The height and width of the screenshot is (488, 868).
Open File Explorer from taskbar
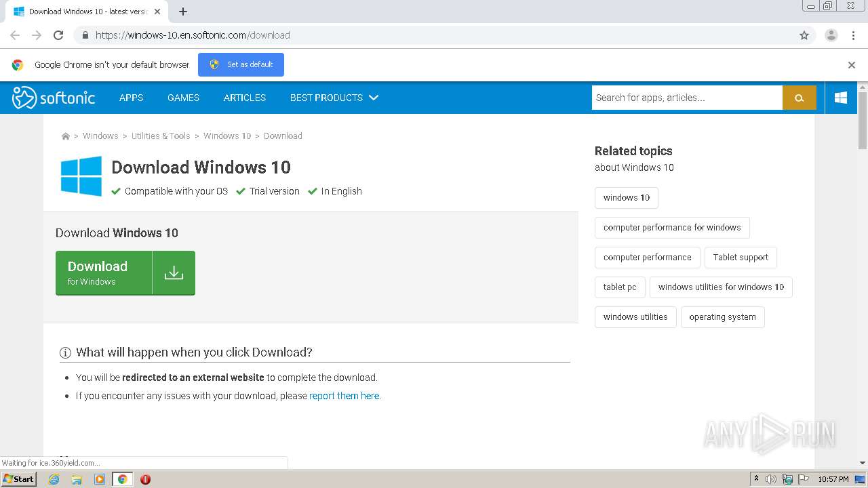click(77, 479)
